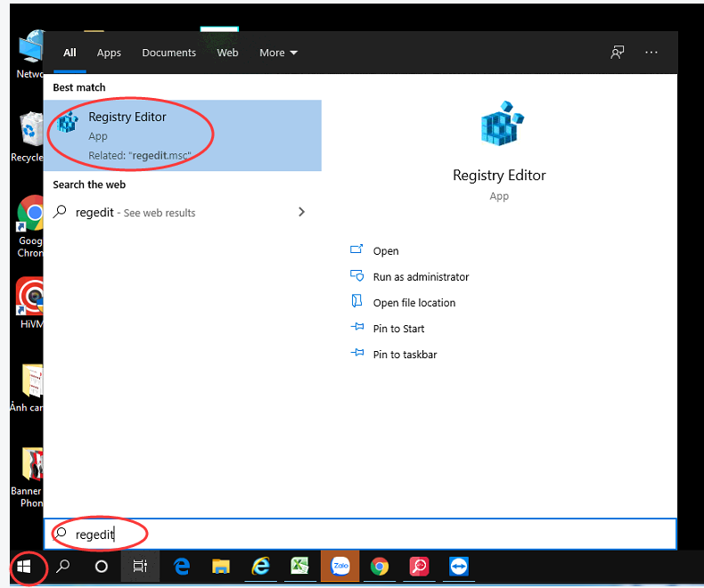The width and height of the screenshot is (704, 588).
Task: Open Zalo from the taskbar
Action: point(340,567)
